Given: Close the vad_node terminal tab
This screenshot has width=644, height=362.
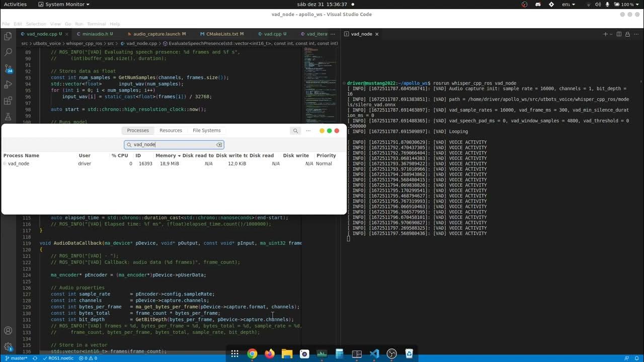Looking at the screenshot, I should [x=376, y=34].
